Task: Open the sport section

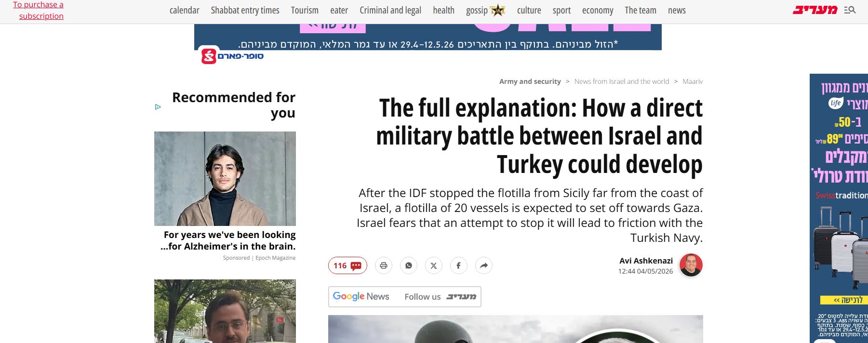Action: click(x=561, y=10)
